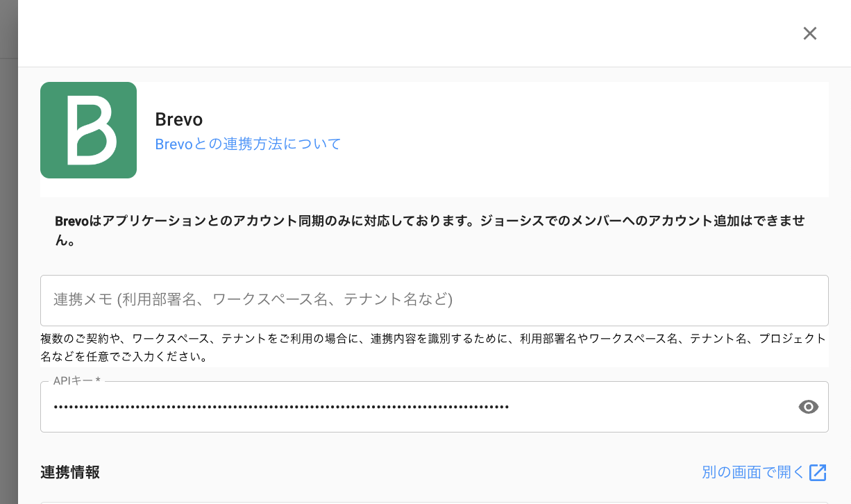Click the 別の画面で開く link text
Viewport: 851px width, 504px height.
pos(752,473)
